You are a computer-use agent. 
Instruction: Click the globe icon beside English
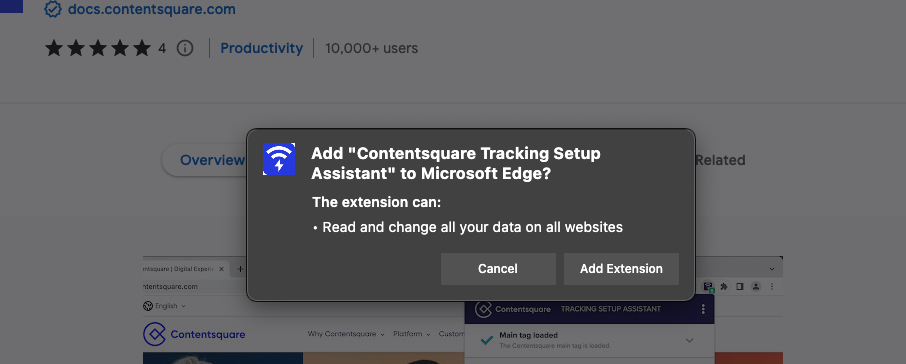click(x=147, y=306)
